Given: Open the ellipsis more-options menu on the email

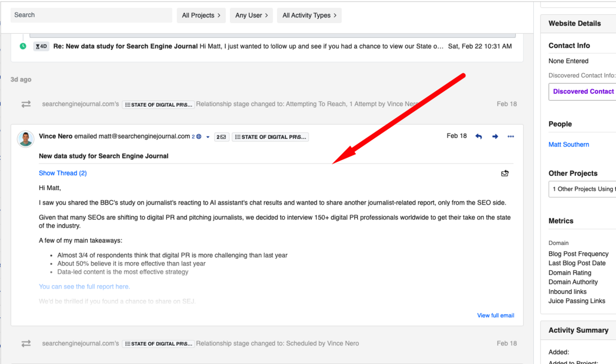Looking at the screenshot, I should pyautogui.click(x=510, y=136).
